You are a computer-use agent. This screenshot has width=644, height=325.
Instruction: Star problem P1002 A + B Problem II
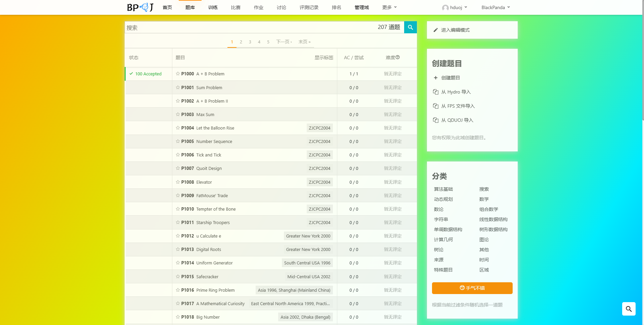178,101
